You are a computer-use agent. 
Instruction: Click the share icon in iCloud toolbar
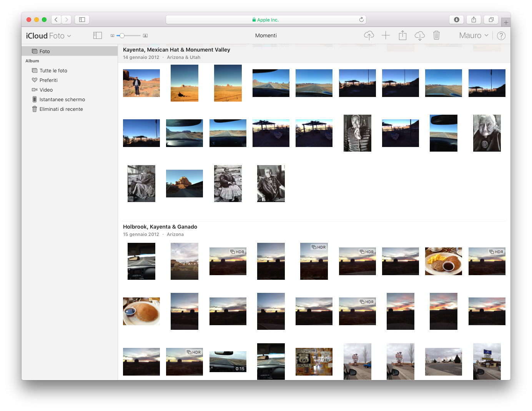[x=402, y=35]
